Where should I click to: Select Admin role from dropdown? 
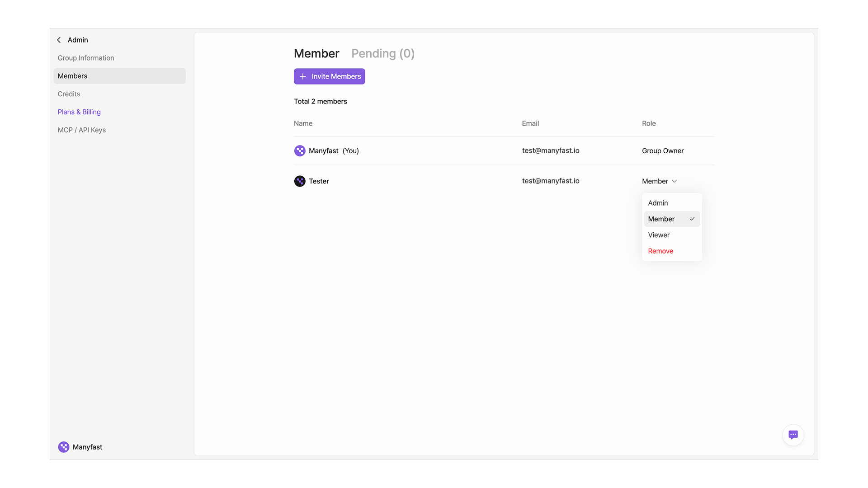658,203
